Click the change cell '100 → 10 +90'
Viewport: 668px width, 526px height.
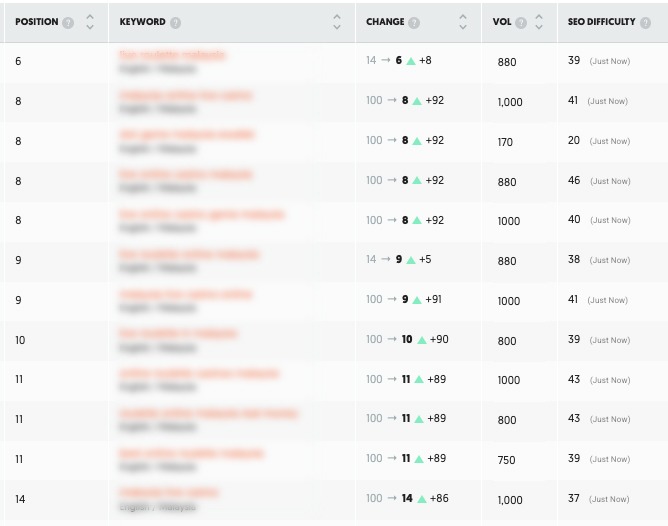pyautogui.click(x=407, y=339)
